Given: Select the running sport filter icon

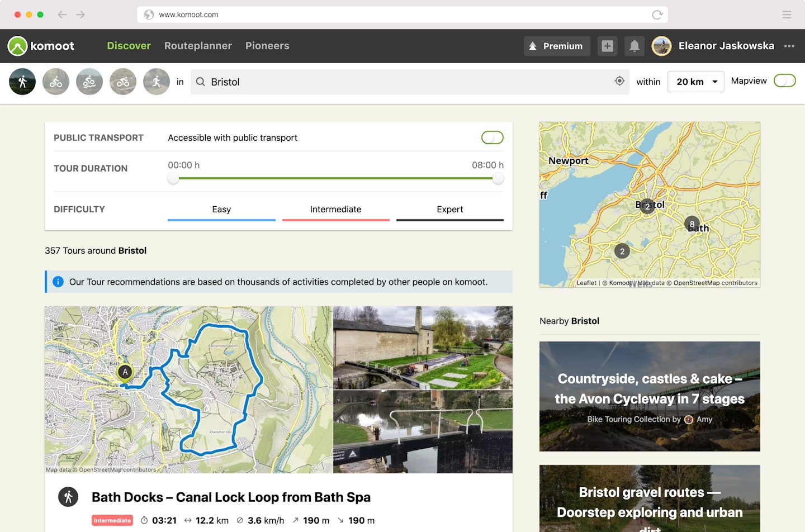Looking at the screenshot, I should tap(157, 82).
